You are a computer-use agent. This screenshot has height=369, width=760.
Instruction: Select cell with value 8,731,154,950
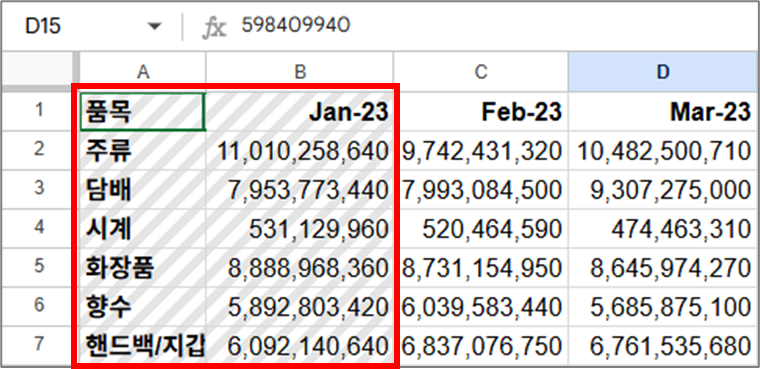[x=480, y=267]
